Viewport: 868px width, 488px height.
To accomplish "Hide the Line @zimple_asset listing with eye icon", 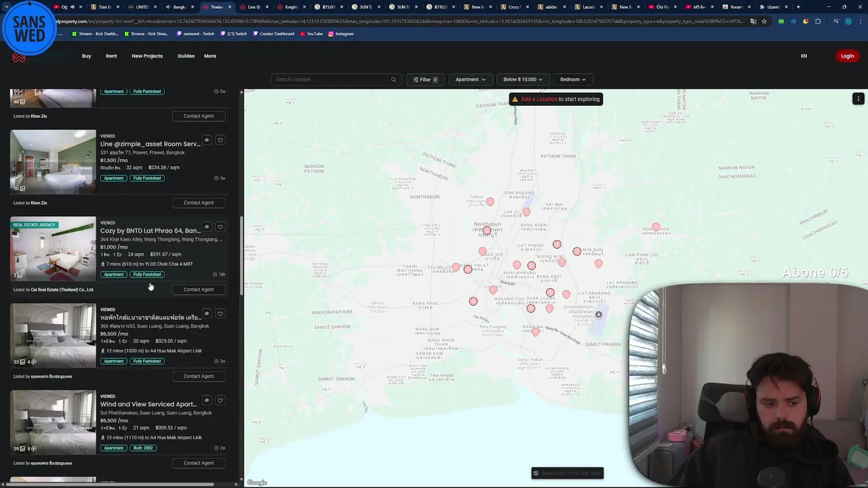I will coord(207,140).
